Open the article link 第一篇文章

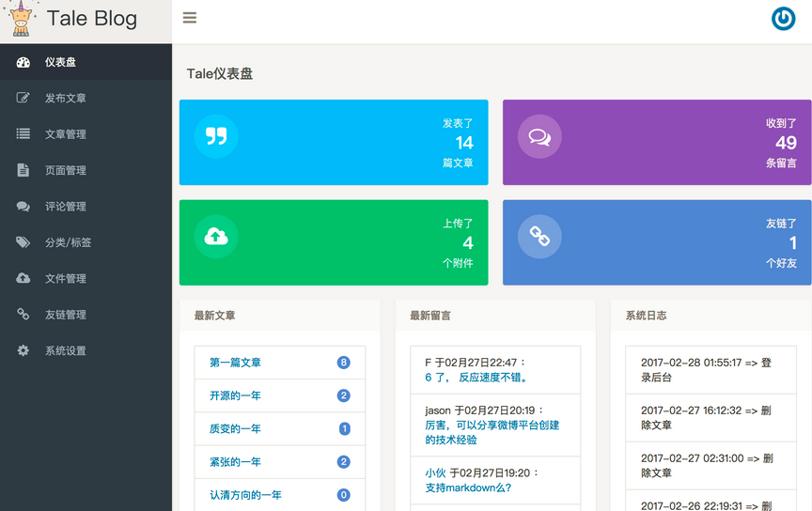tap(235, 363)
